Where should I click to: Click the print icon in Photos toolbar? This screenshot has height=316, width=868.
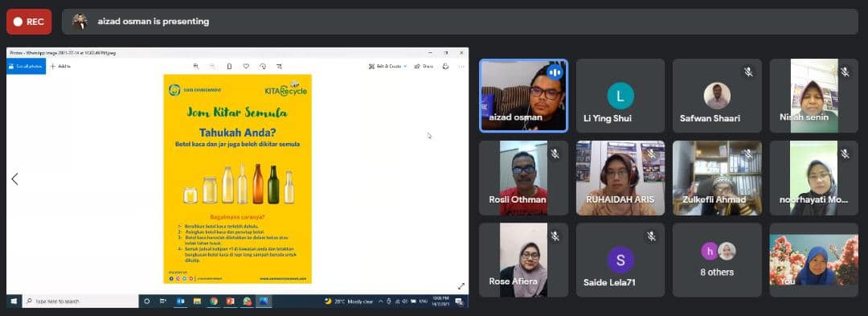[x=445, y=67]
